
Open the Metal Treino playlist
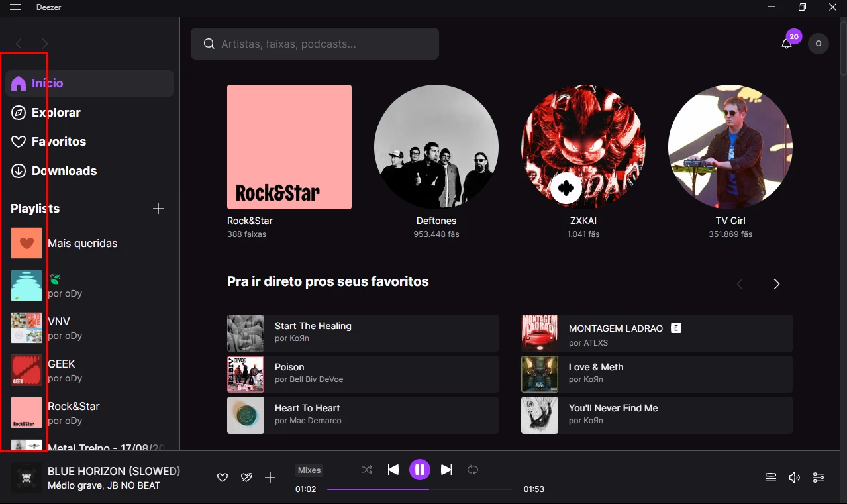[x=89, y=446]
